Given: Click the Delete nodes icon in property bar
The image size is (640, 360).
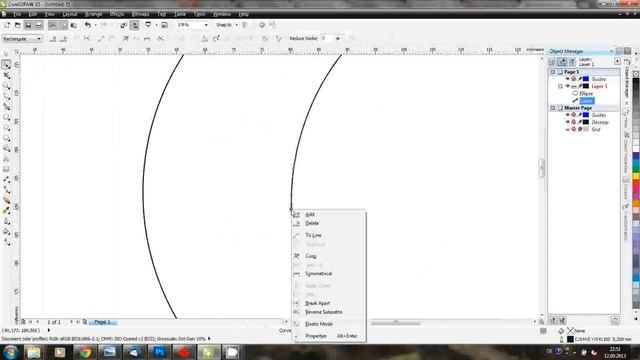Looking at the screenshot, I should (x=63, y=38).
